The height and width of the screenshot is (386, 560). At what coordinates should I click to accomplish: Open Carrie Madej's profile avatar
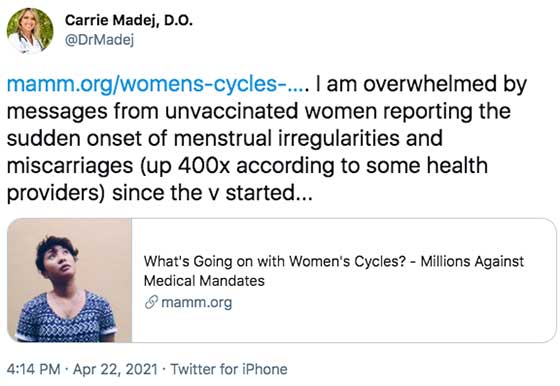coord(30,31)
